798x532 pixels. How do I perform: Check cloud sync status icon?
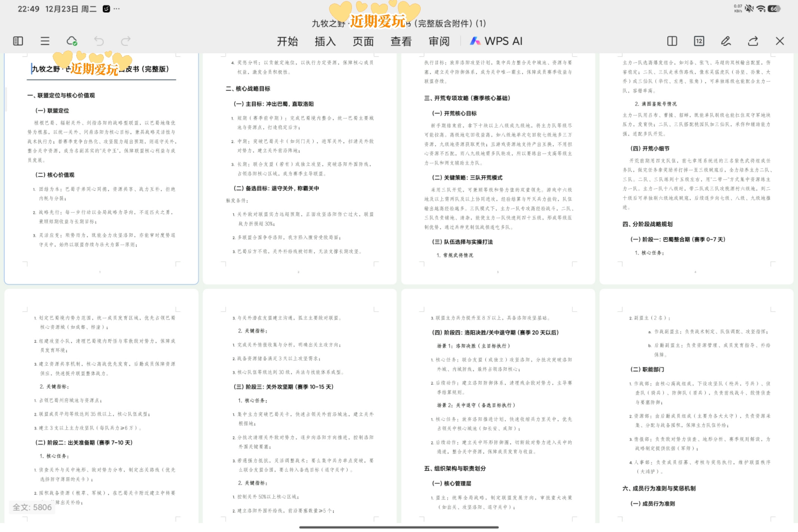click(x=72, y=41)
